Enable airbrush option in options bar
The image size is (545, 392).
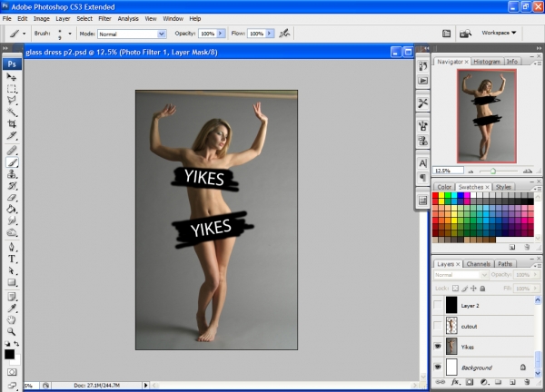pyautogui.click(x=284, y=34)
